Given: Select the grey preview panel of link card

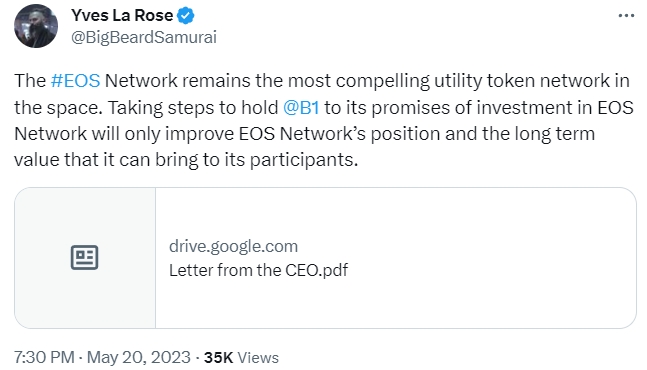Looking at the screenshot, I should pos(85,258).
